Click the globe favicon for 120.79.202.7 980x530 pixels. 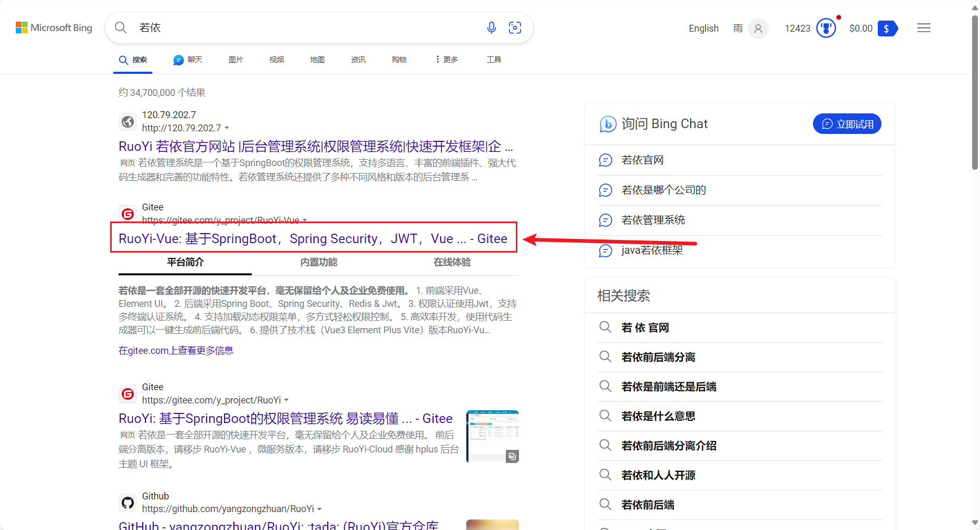click(128, 122)
